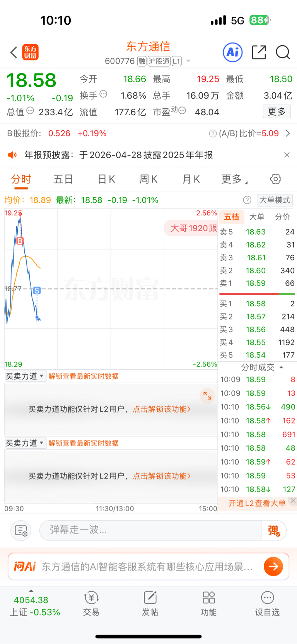Tap the 大哥1920跟 danmu bubble

191,228
